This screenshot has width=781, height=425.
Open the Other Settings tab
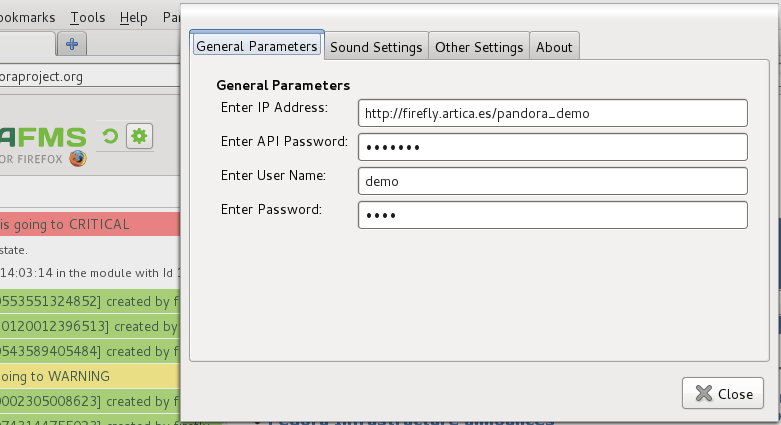pos(479,47)
